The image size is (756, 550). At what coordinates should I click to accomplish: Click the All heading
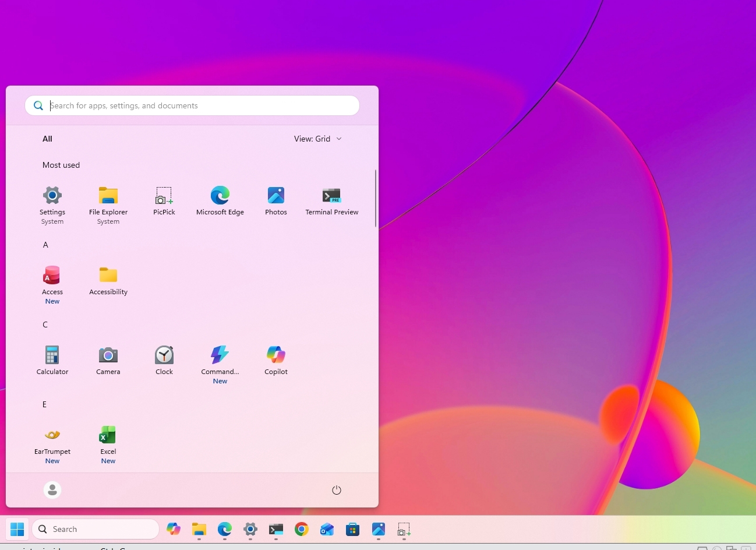[x=47, y=139]
